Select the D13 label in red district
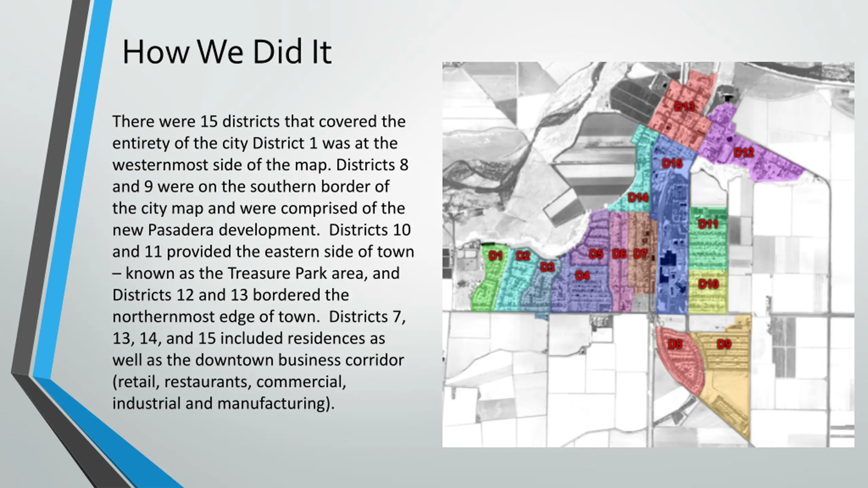Viewport: 868px width, 488px height. point(685,107)
